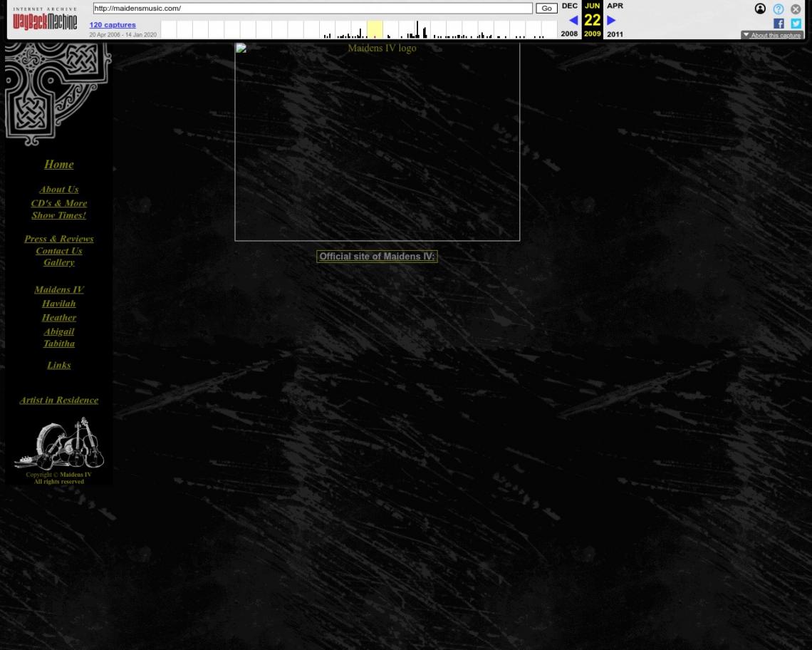Click the Go button

[546, 9]
